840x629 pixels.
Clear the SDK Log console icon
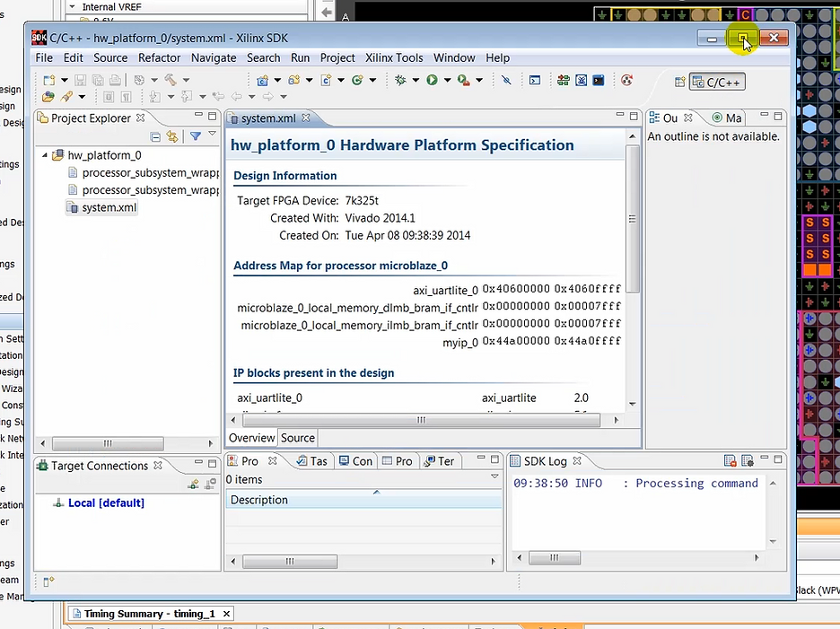pos(730,460)
